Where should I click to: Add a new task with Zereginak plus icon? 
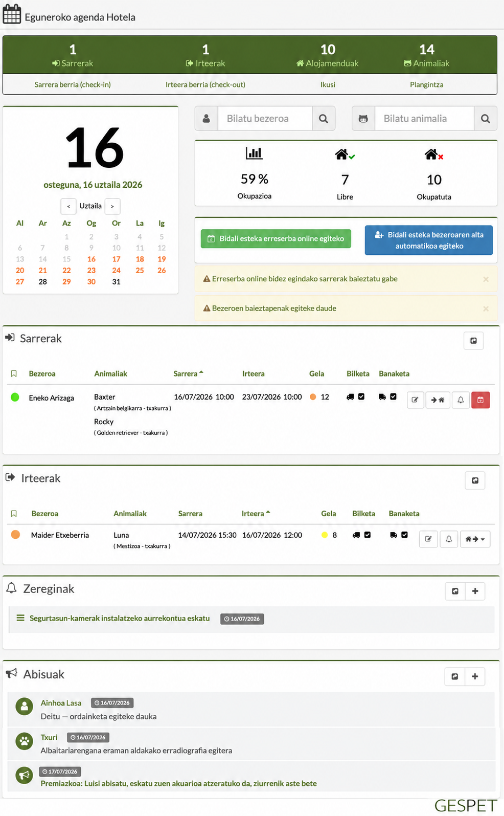[x=475, y=591]
